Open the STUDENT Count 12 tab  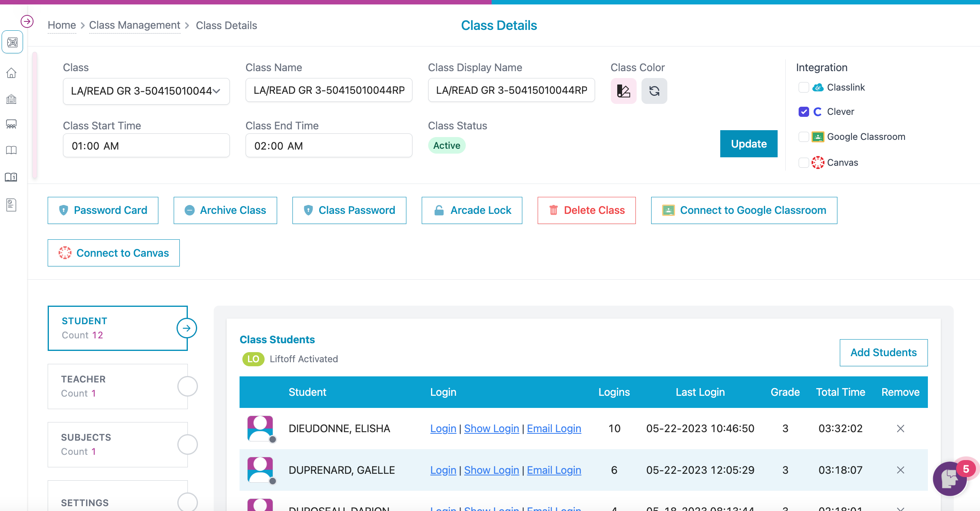118,328
